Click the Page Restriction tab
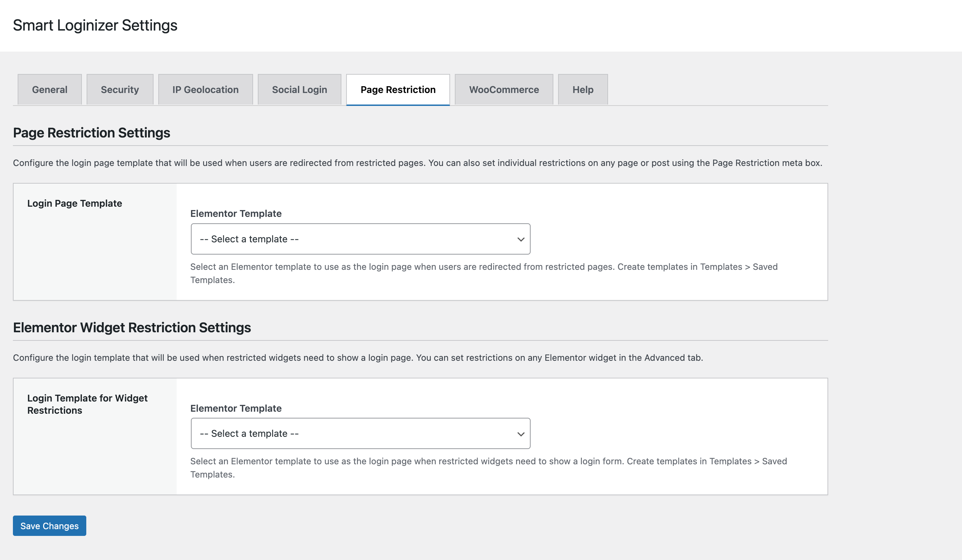 [398, 90]
